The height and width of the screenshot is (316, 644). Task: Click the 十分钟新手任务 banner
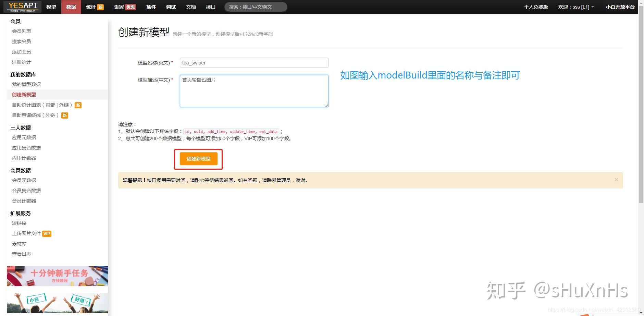click(57, 276)
